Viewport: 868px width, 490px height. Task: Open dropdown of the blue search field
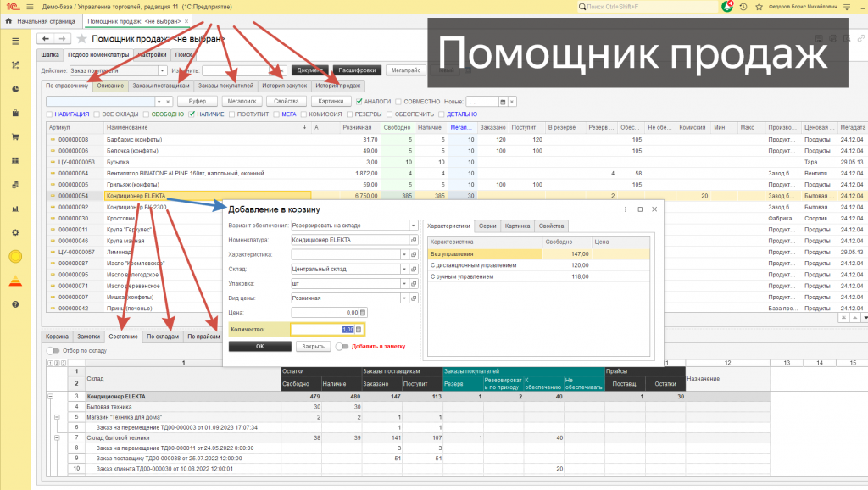point(159,102)
